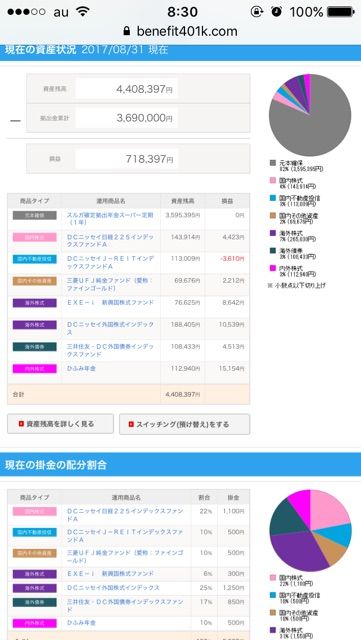Click the pink 国内株式 tag in the asset table
The width and height of the screenshot is (361, 640).
click(34, 237)
